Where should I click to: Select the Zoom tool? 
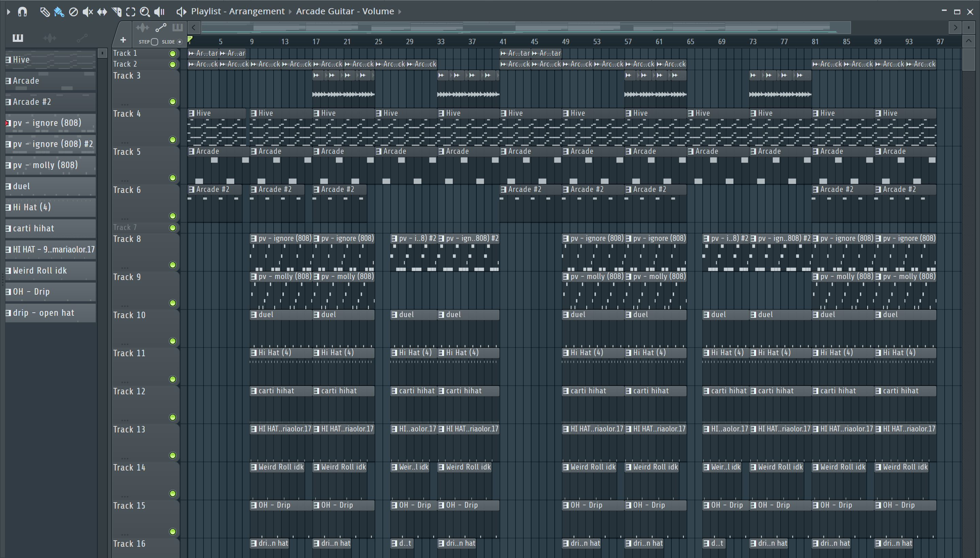(145, 12)
